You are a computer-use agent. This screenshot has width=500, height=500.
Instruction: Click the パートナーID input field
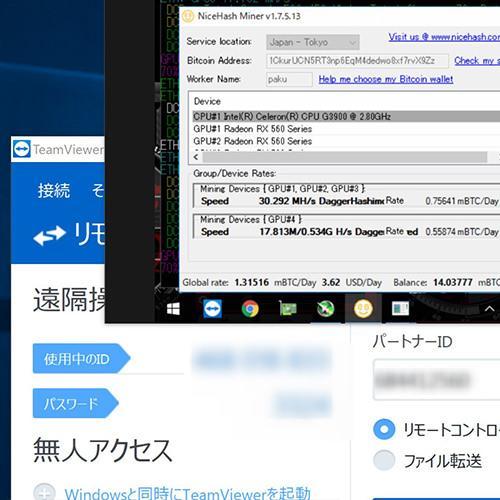pyautogui.click(x=437, y=380)
